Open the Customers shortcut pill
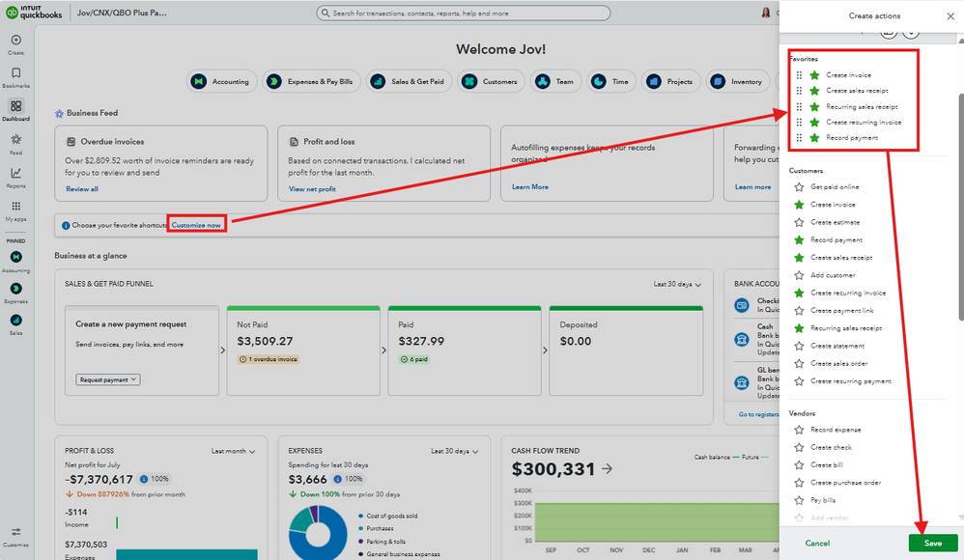The image size is (964, 560). tap(491, 81)
